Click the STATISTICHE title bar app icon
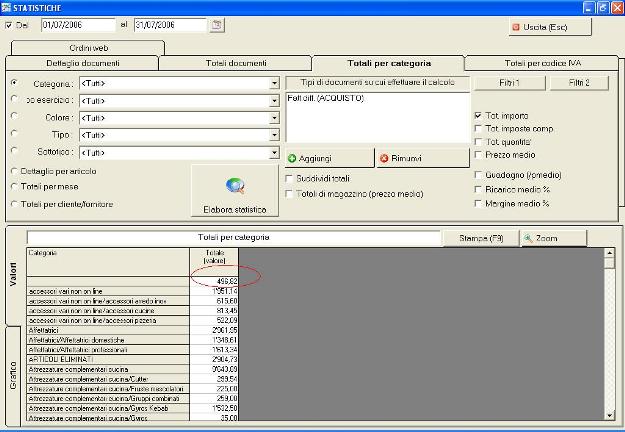 click(x=6, y=8)
